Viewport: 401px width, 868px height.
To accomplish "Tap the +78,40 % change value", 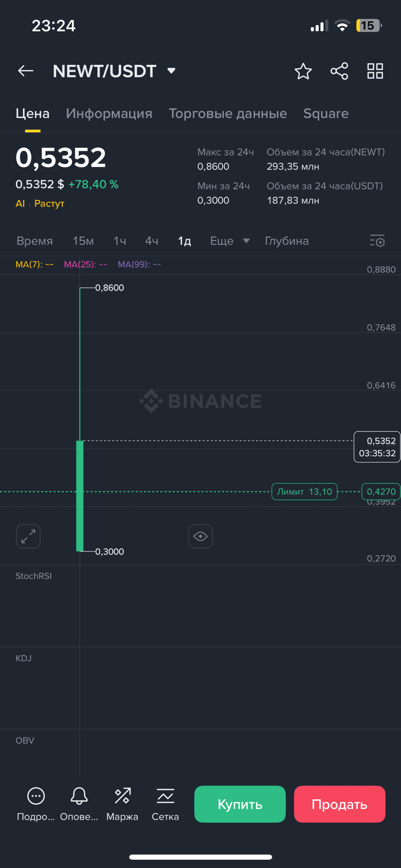I will 93,184.
